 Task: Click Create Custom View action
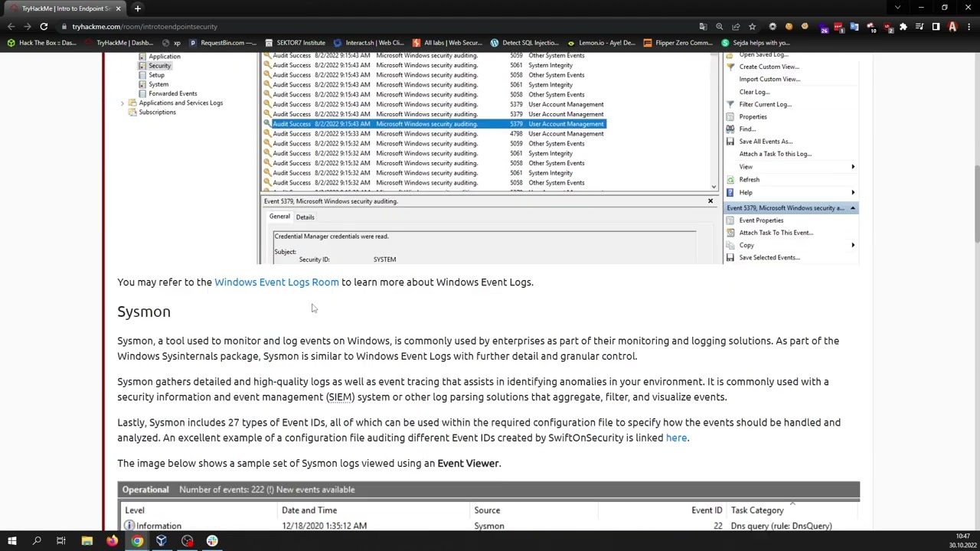coord(769,67)
